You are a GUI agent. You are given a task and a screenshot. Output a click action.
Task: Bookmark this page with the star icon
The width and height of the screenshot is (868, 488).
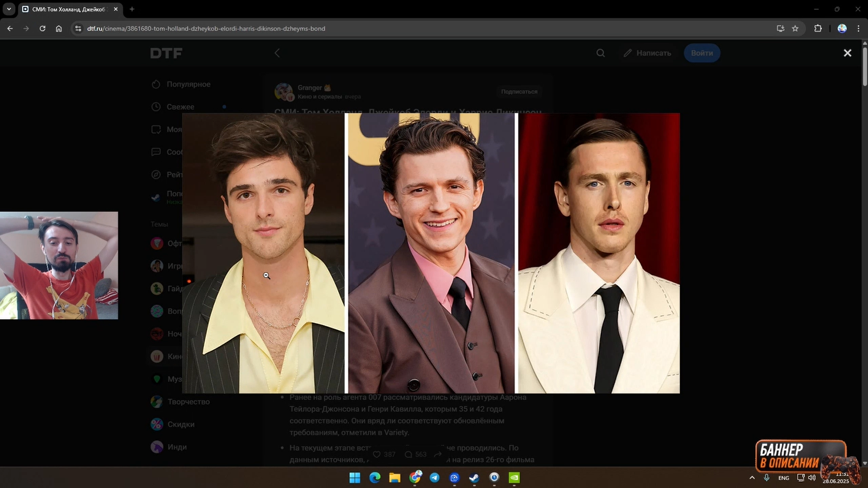point(795,28)
